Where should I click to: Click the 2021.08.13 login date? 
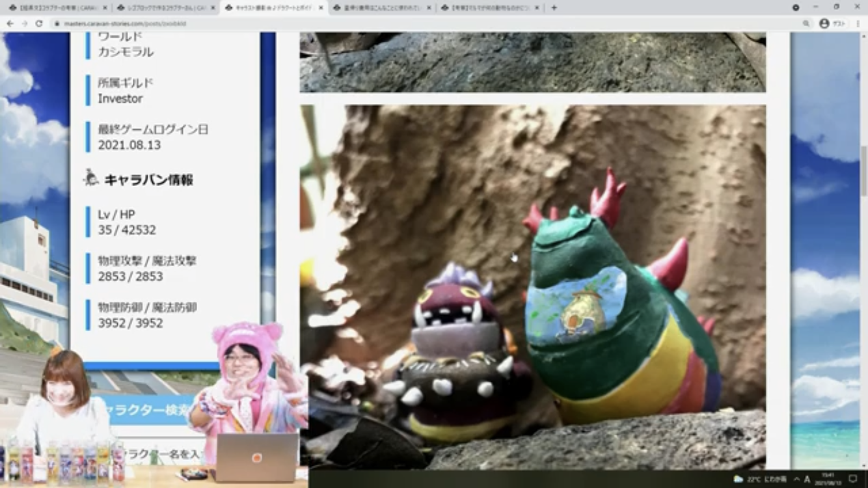pyautogui.click(x=129, y=145)
